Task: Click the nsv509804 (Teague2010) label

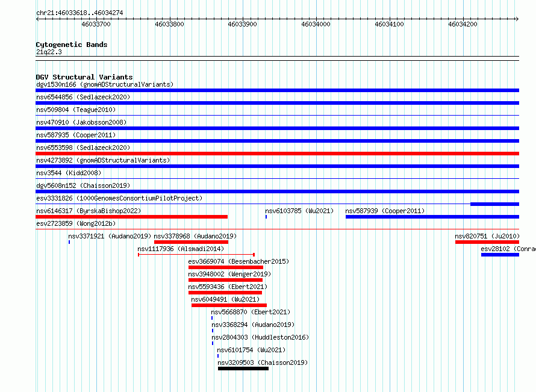Action: (x=76, y=110)
